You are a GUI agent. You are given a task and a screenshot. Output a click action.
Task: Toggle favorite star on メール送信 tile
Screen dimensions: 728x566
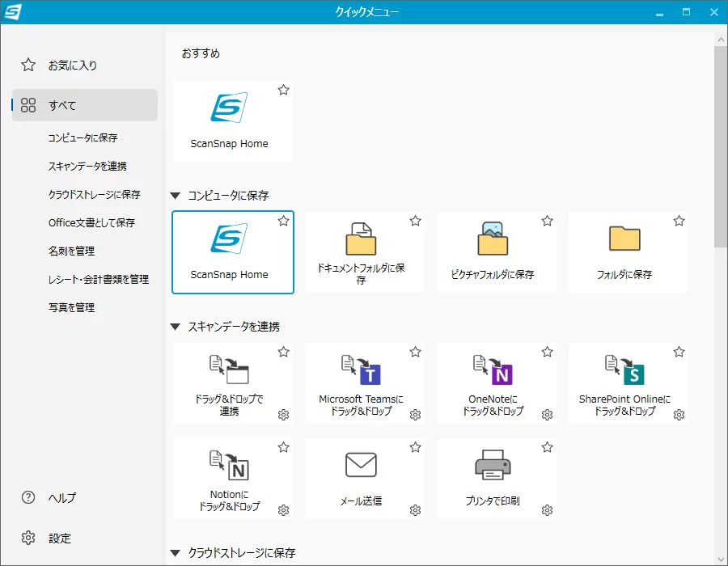[x=415, y=447]
